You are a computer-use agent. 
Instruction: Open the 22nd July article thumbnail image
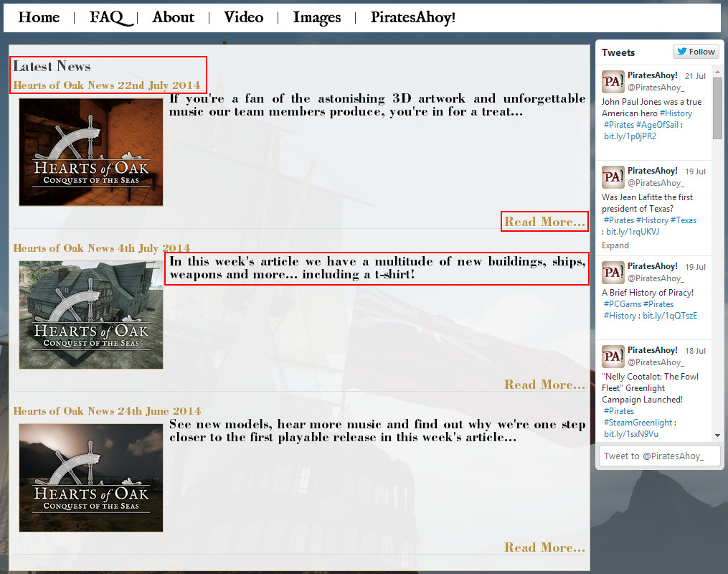pyautogui.click(x=91, y=152)
